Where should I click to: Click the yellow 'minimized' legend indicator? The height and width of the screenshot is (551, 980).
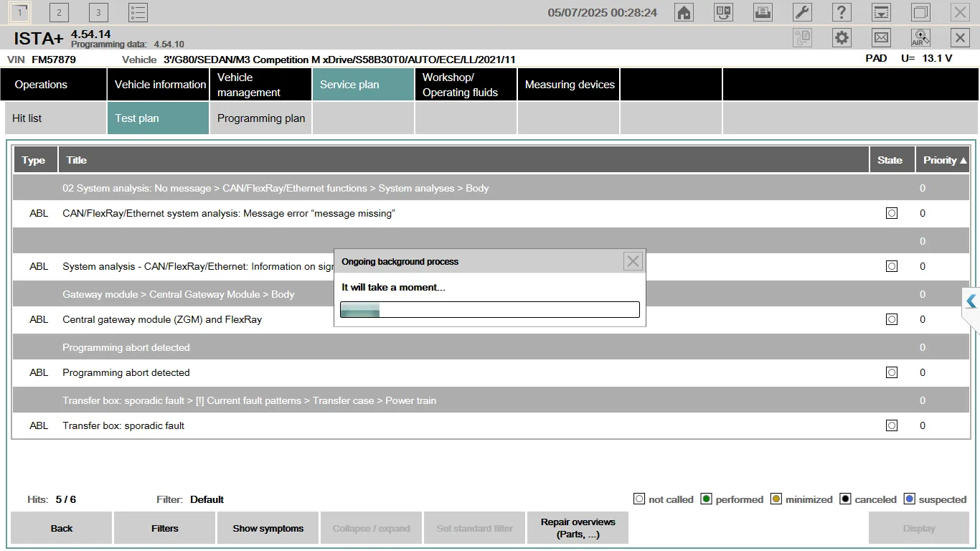point(776,499)
